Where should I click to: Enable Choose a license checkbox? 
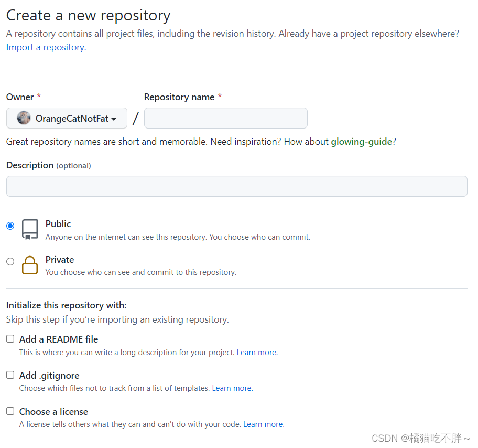[10, 411]
